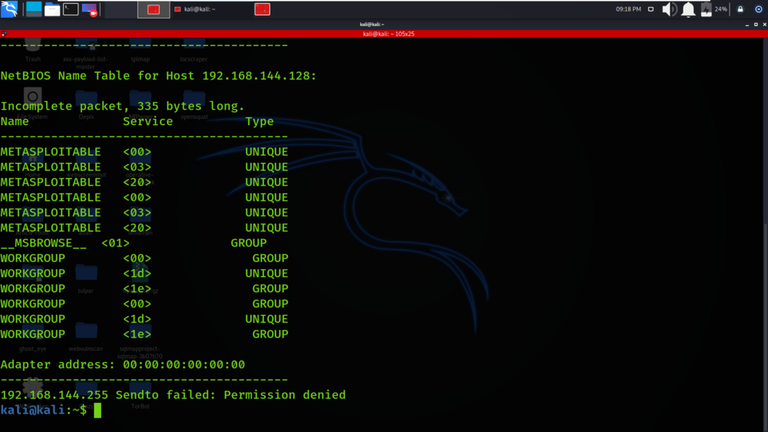The image size is (768, 432).
Task: Click the terminal icon in red title bar
Action: [x=4, y=34]
